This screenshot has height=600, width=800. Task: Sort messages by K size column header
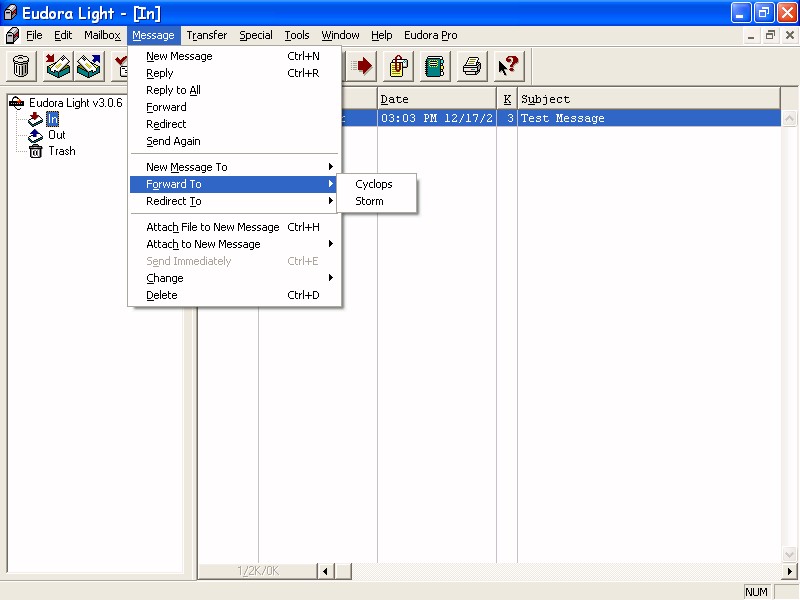(507, 99)
